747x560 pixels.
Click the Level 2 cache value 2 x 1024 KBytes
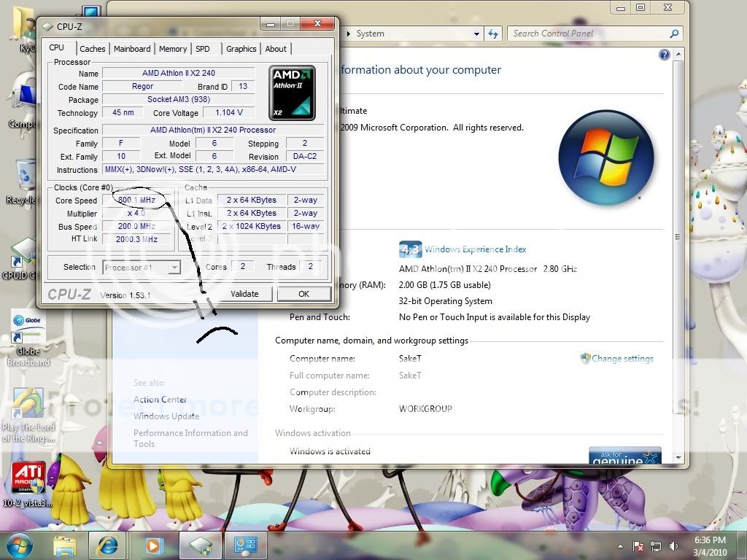(252, 226)
